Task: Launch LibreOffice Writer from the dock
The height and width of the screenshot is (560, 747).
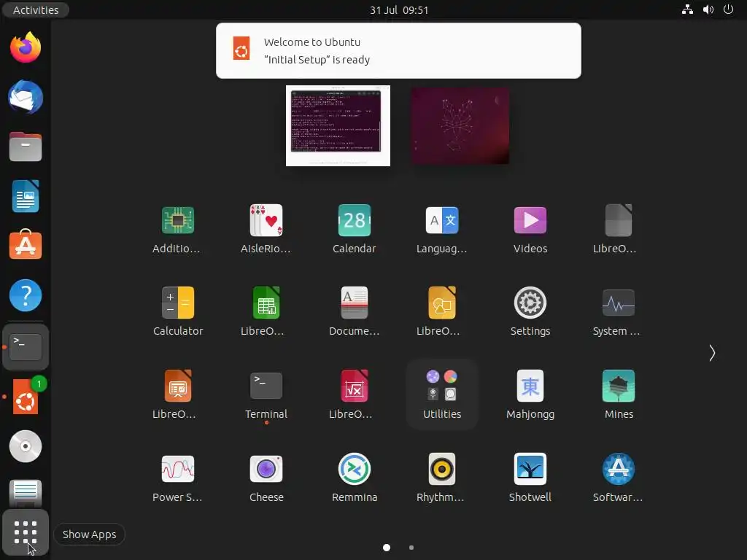Action: point(26,196)
